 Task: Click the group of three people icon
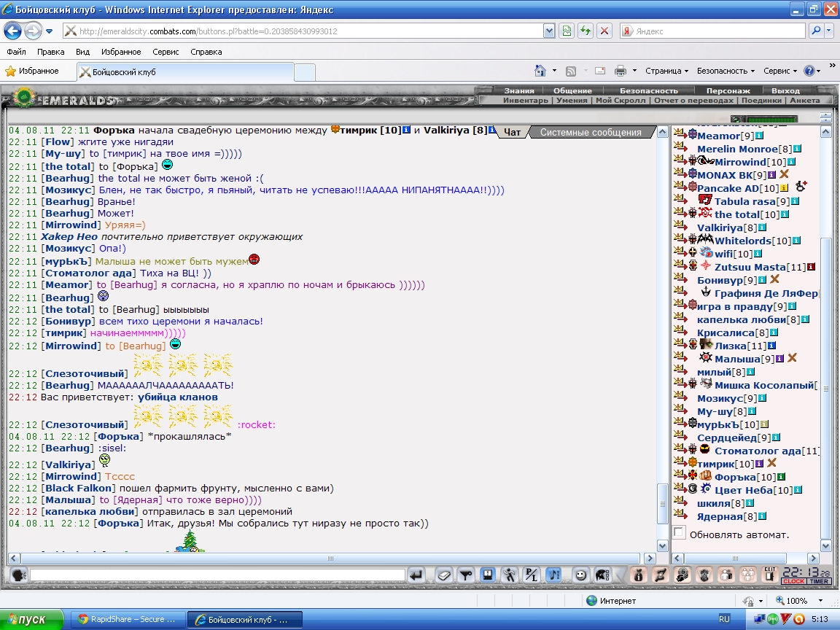748,575
